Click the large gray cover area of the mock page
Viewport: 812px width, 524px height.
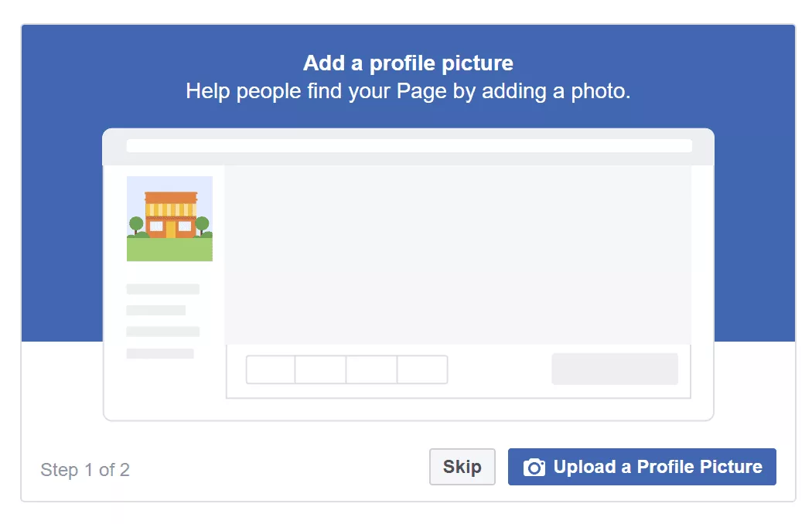458,254
